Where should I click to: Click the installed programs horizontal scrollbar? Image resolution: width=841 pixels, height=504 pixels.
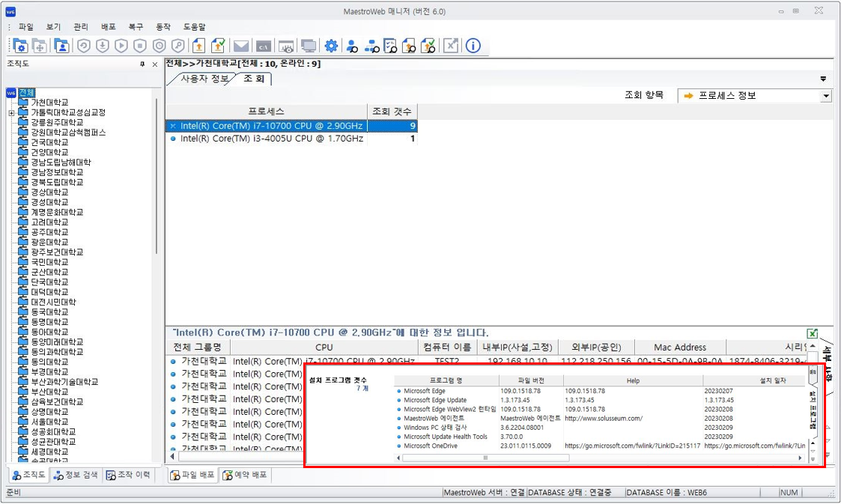[x=599, y=458]
